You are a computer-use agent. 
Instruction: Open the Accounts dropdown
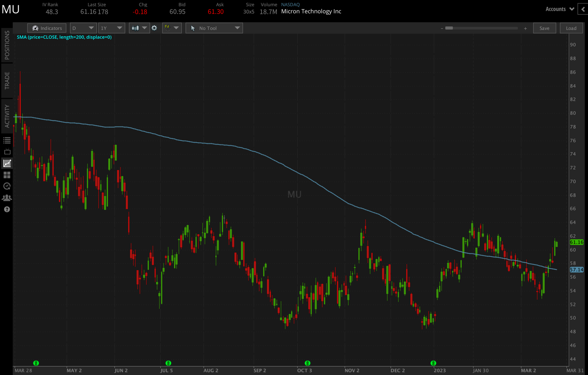559,9
